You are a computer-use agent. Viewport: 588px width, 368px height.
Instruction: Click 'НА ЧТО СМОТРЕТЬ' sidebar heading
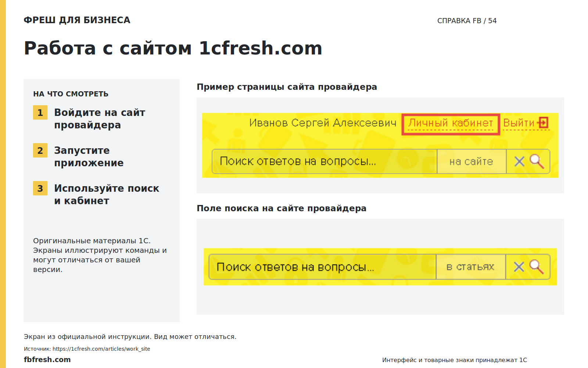pyautogui.click(x=71, y=94)
